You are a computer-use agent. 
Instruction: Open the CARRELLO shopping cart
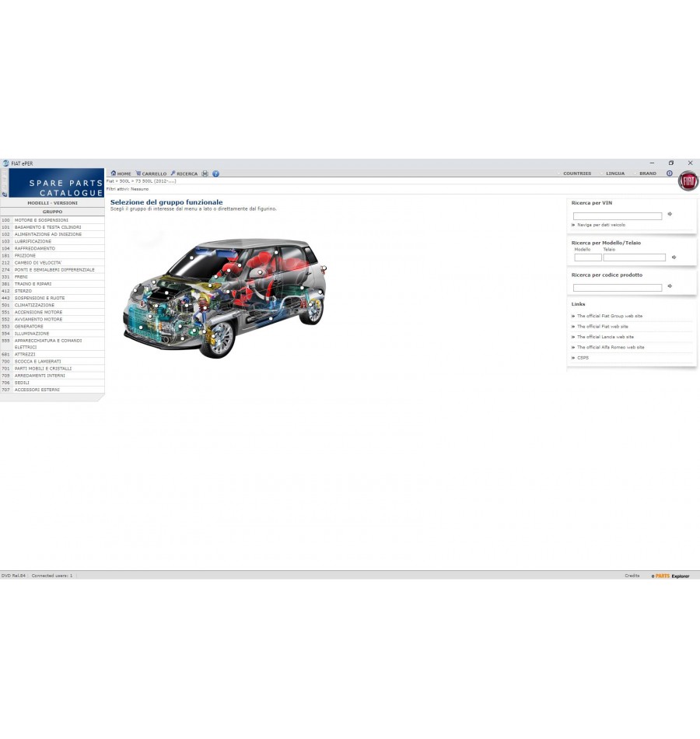tap(151, 173)
